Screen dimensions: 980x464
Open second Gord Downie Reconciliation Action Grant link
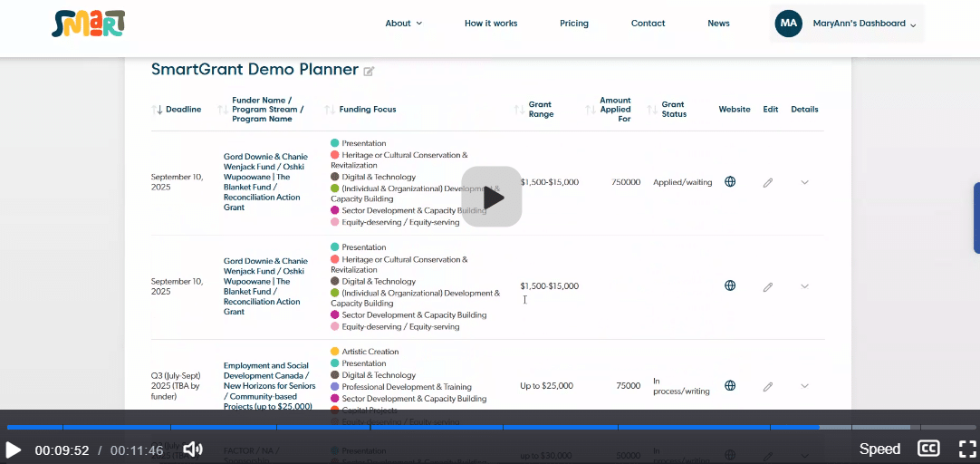pos(265,285)
